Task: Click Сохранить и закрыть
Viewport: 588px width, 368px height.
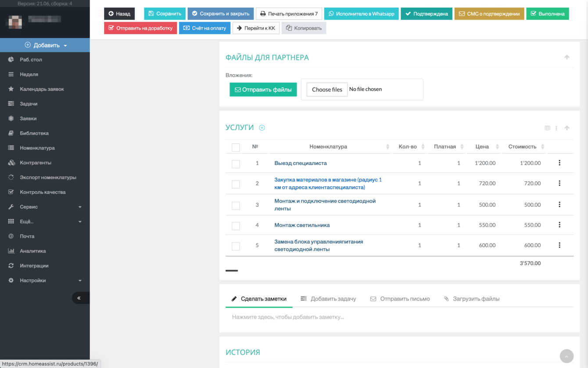Action: click(x=221, y=14)
